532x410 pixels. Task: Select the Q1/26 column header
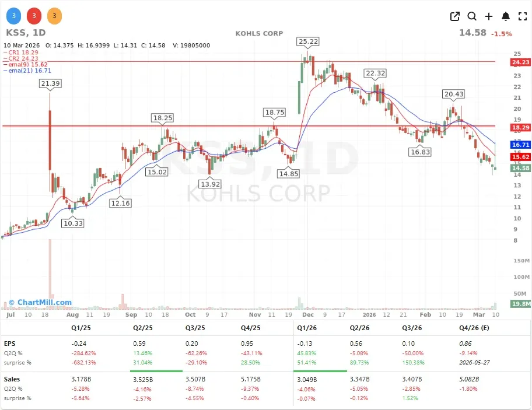coord(308,328)
